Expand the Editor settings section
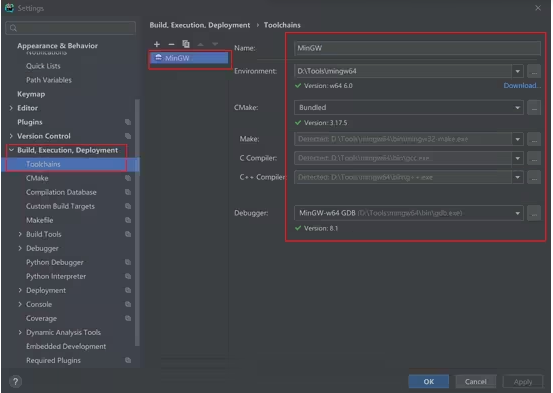Screen dimensions: 553x393 tap(11, 108)
